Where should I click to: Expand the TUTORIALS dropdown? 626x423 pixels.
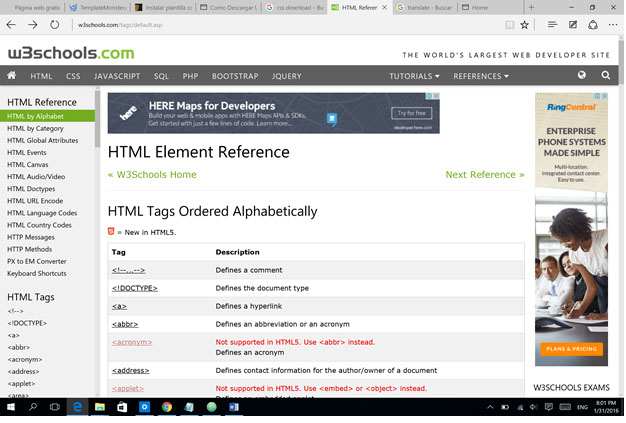coord(414,76)
